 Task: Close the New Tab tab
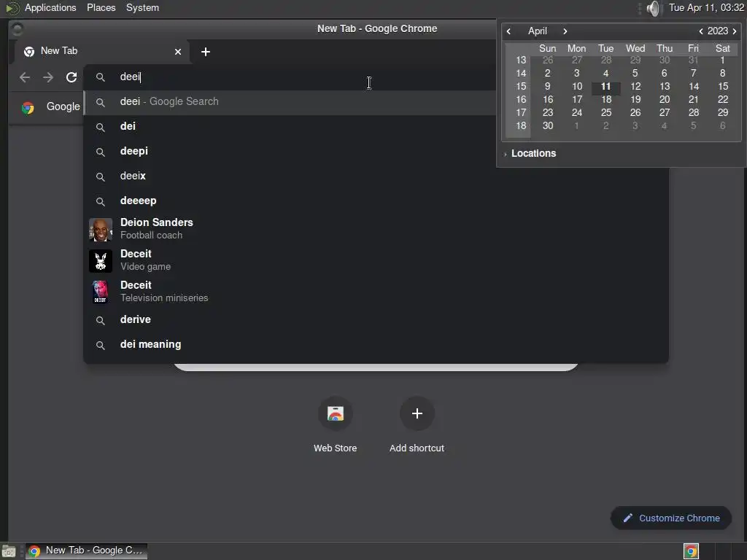[x=178, y=52]
